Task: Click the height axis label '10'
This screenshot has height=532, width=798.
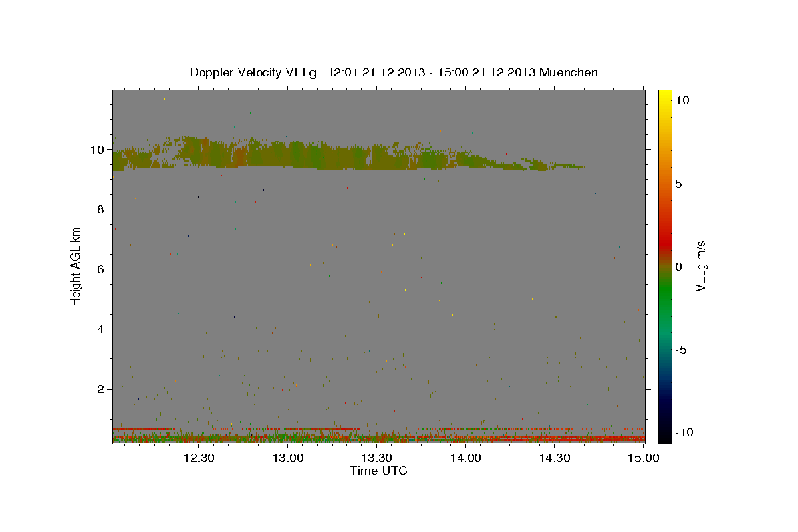Action: coord(99,150)
